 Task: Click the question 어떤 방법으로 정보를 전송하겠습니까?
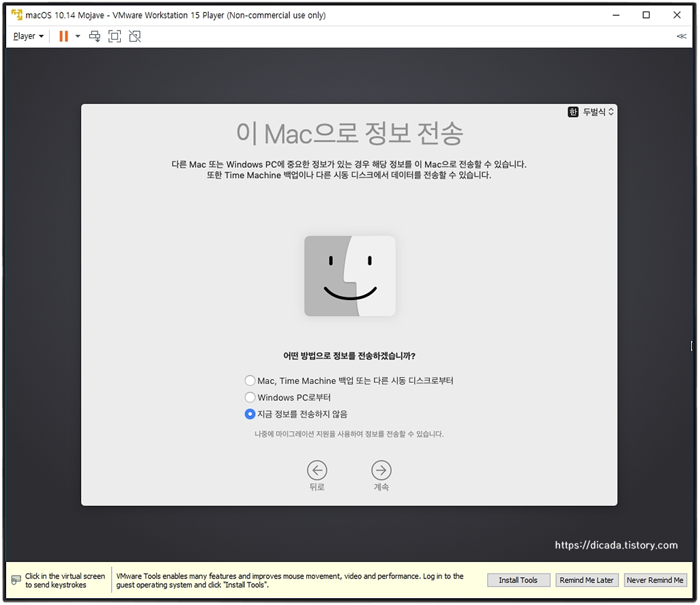(x=349, y=355)
